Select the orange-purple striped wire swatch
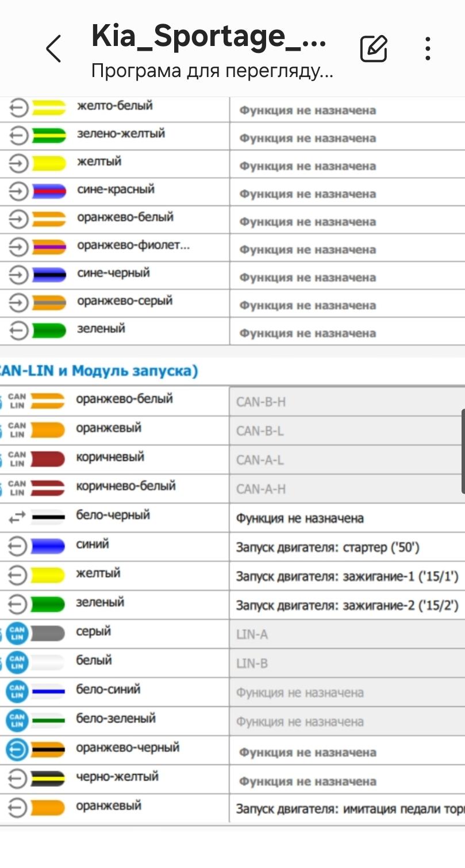The image size is (465, 868). tap(48, 247)
